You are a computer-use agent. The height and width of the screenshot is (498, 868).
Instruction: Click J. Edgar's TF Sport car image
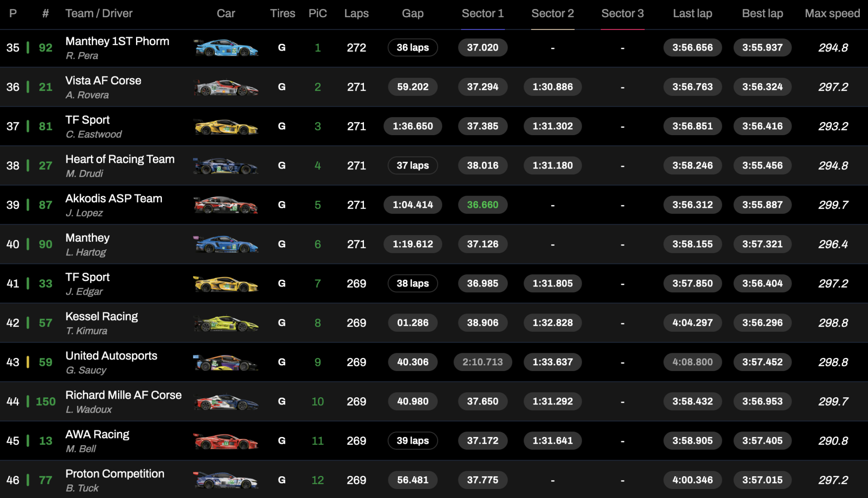coord(226,283)
